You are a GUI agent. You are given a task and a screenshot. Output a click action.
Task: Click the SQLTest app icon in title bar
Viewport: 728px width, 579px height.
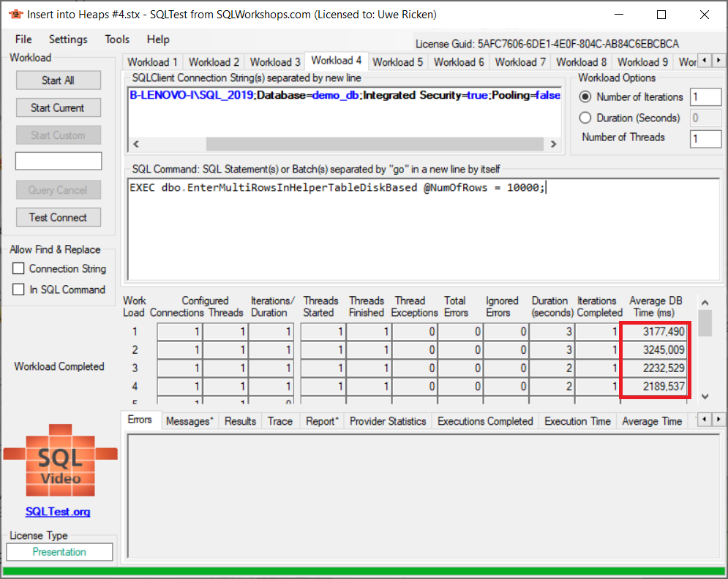coord(15,15)
